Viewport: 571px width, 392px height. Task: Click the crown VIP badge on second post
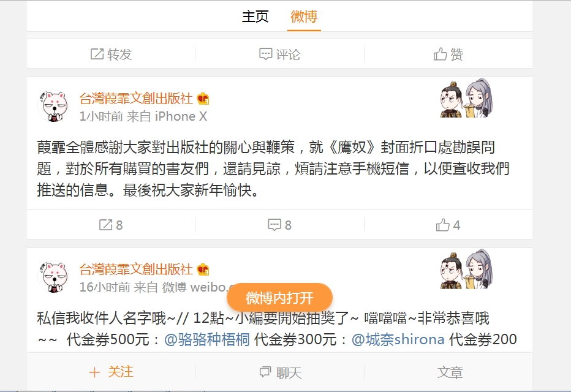tap(203, 269)
